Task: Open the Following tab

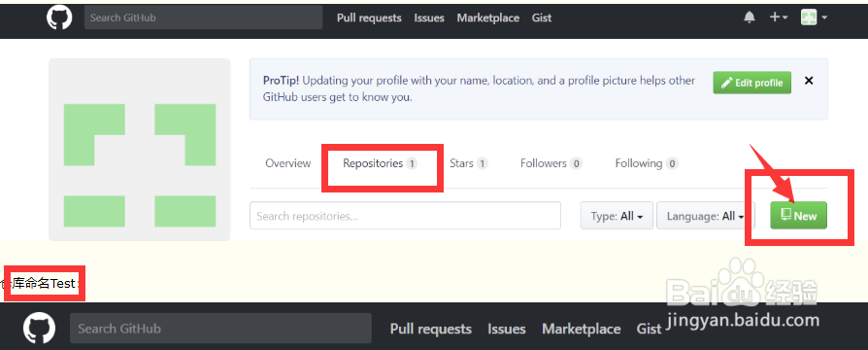Action: pos(647,163)
